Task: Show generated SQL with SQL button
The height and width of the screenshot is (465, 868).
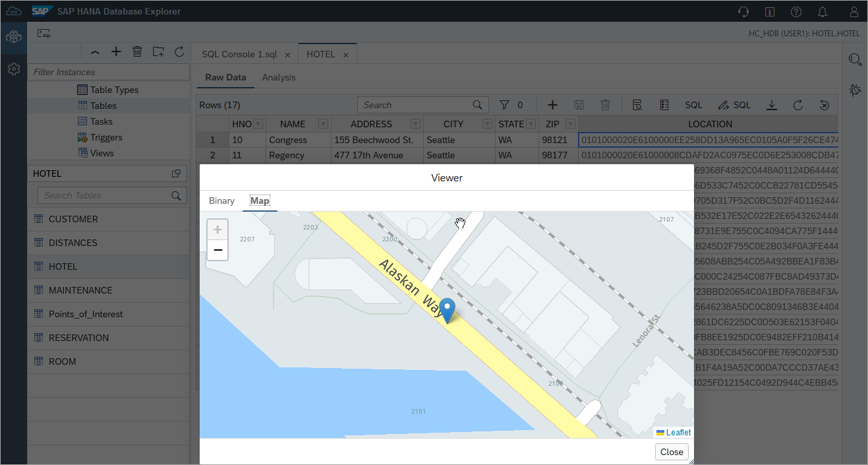Action: (x=693, y=105)
